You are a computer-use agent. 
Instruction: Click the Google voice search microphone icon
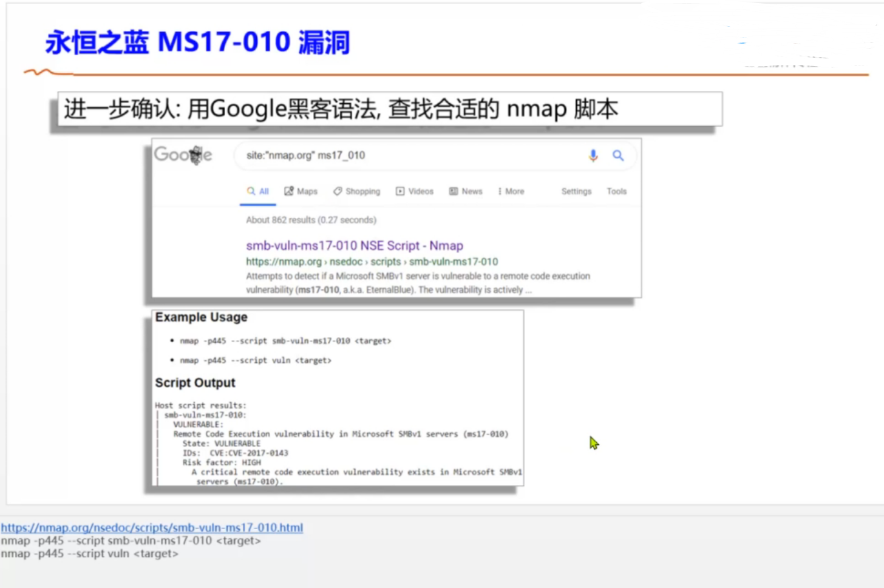(593, 155)
